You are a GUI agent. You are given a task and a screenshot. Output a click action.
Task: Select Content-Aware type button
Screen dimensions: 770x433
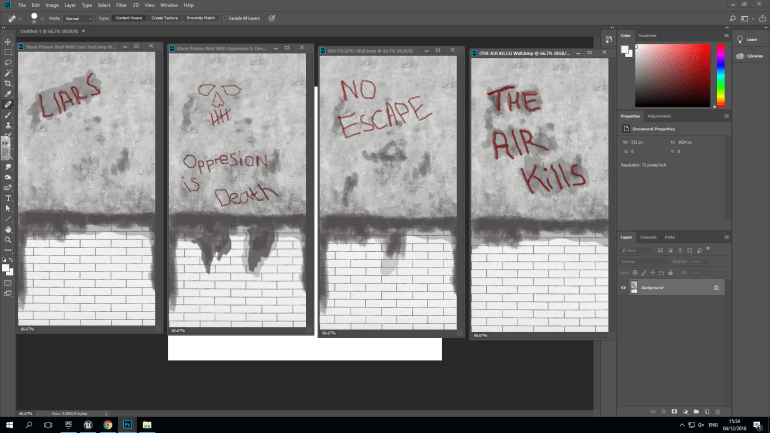129,18
